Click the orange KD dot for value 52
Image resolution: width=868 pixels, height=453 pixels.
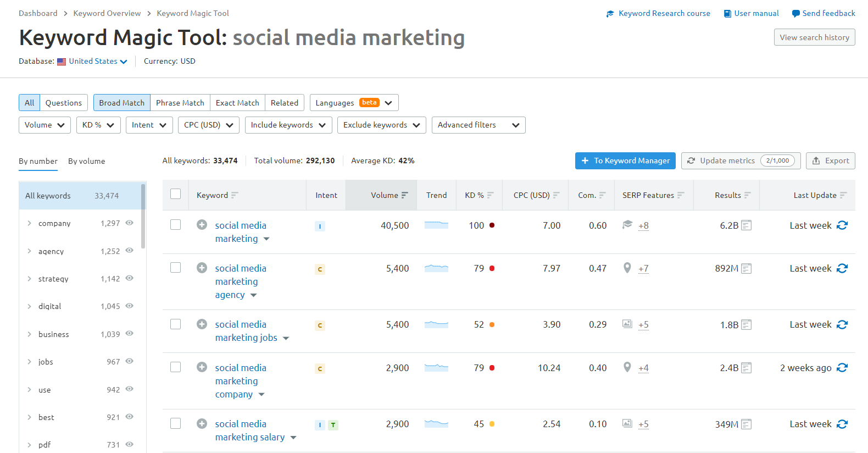pos(492,325)
